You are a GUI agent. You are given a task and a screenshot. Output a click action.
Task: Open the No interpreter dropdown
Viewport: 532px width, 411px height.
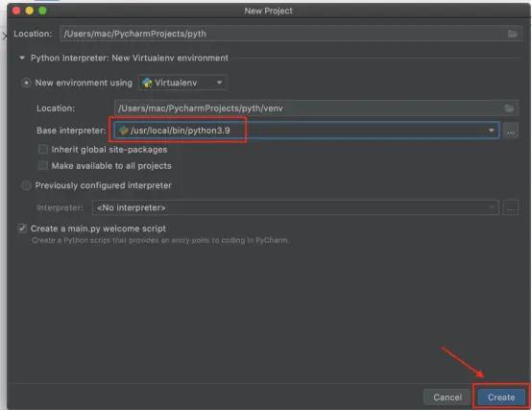295,207
